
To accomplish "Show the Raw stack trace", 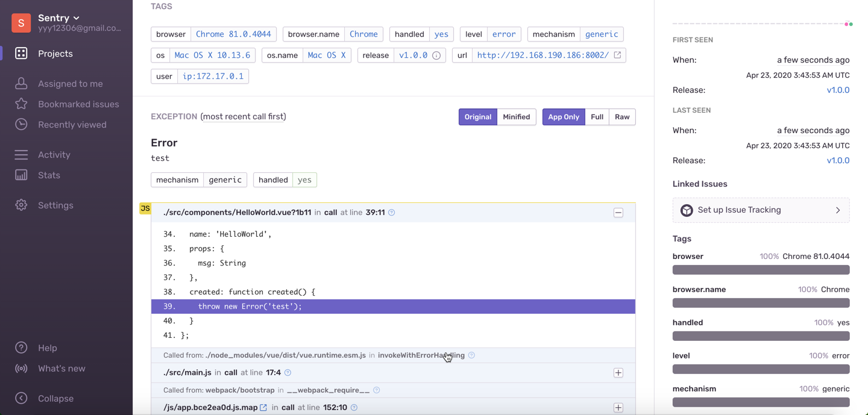I will click(x=622, y=117).
